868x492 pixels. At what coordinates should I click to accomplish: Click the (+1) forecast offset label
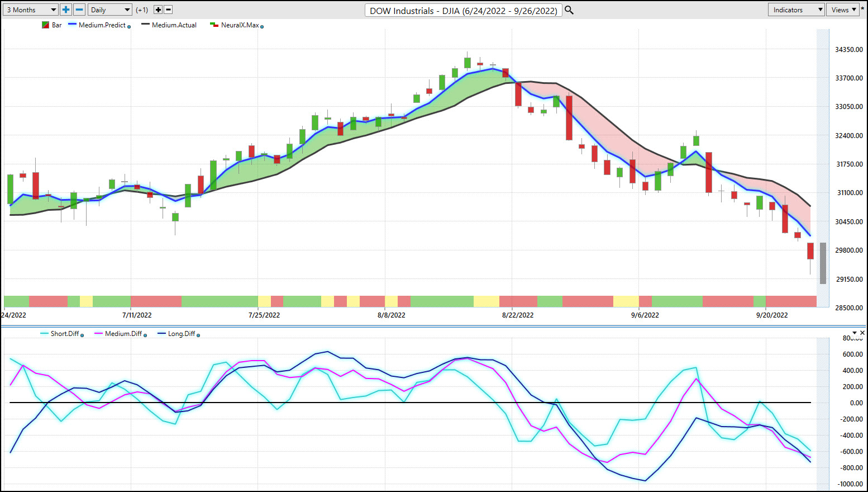(x=142, y=10)
